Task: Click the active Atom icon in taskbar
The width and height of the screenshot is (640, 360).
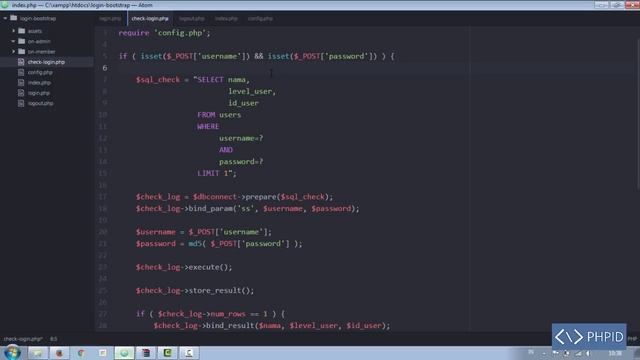Action: [124, 353]
